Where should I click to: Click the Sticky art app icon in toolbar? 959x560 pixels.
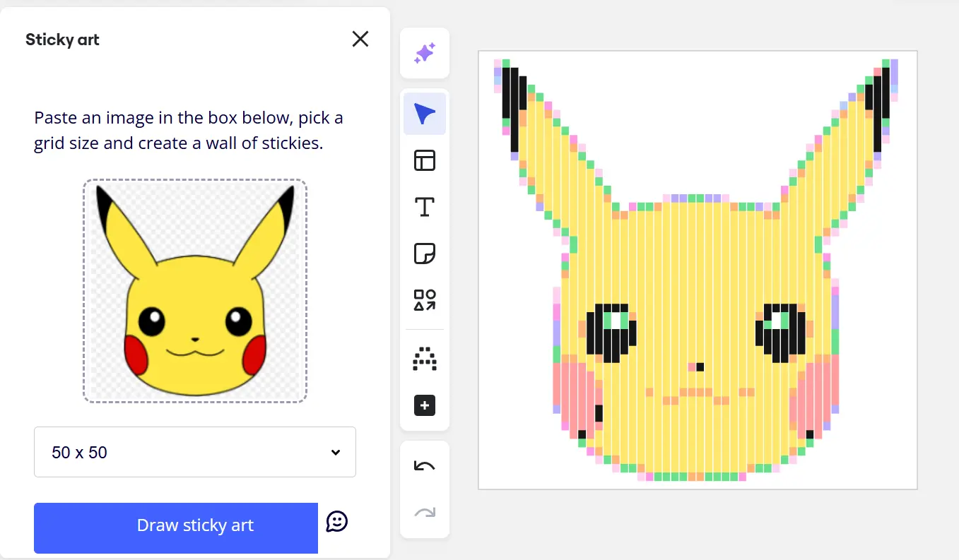(425, 359)
